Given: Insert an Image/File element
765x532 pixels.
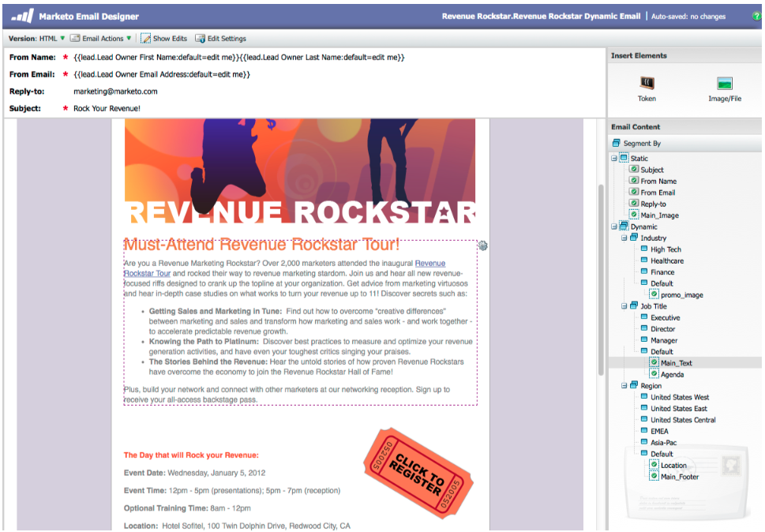Looking at the screenshot, I should point(725,88).
